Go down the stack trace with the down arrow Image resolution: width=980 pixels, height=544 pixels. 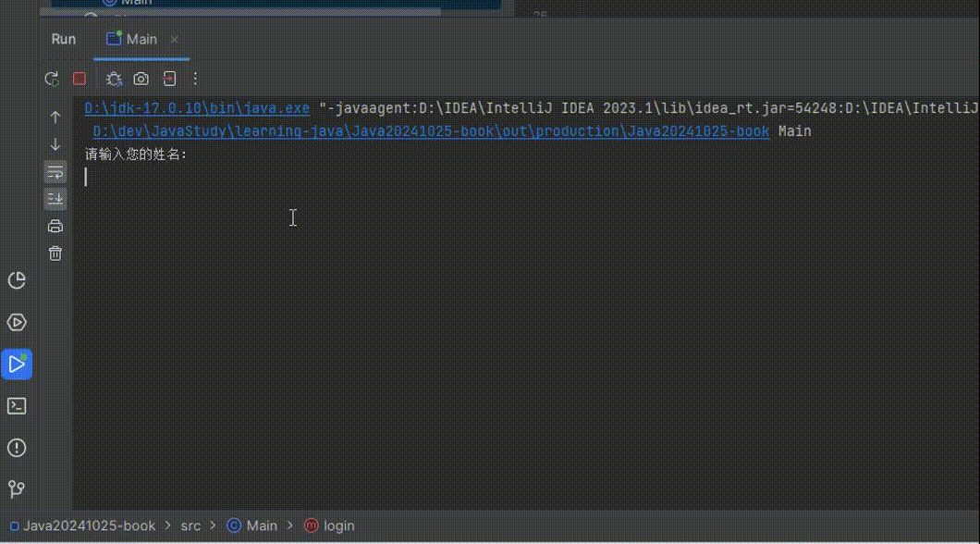point(55,144)
